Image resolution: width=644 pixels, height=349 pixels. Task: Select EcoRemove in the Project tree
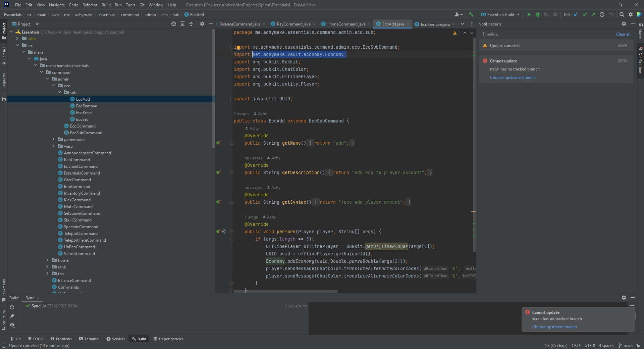(x=87, y=106)
